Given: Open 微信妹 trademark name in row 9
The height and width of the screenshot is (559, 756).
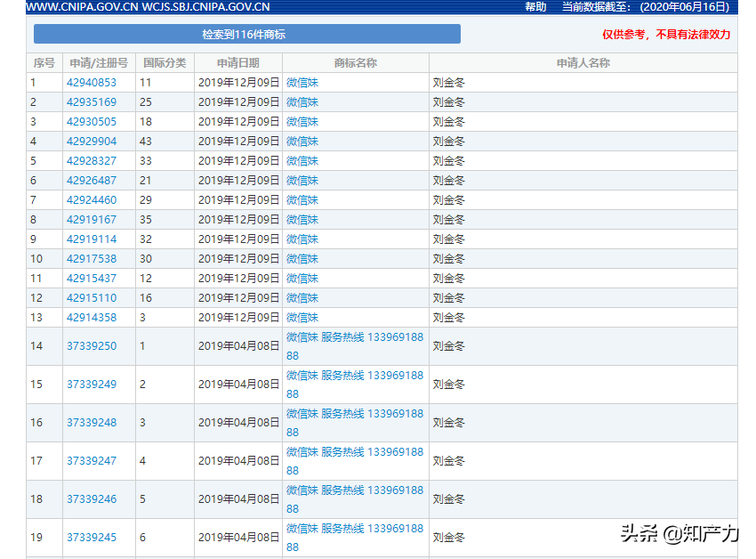Looking at the screenshot, I should point(302,239).
